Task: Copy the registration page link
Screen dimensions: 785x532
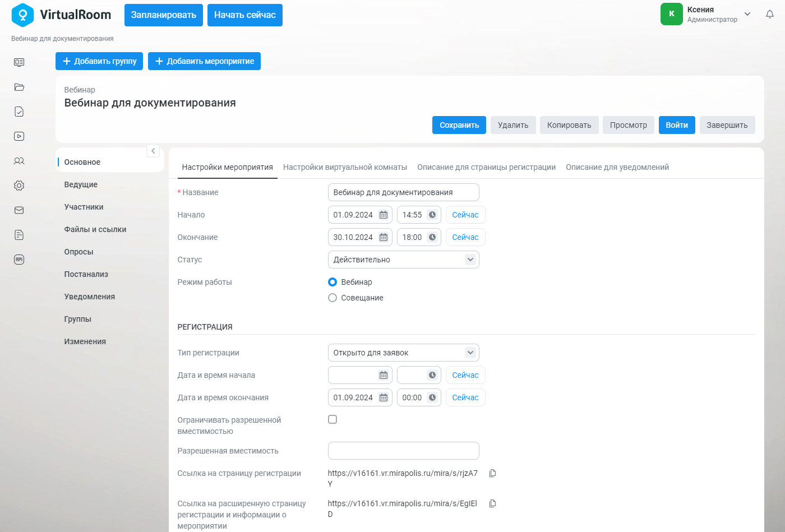Action: pos(492,473)
